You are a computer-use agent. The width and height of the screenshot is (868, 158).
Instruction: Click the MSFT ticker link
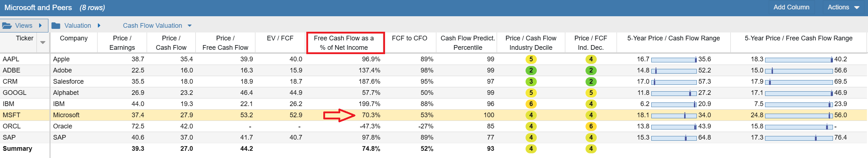(x=12, y=115)
